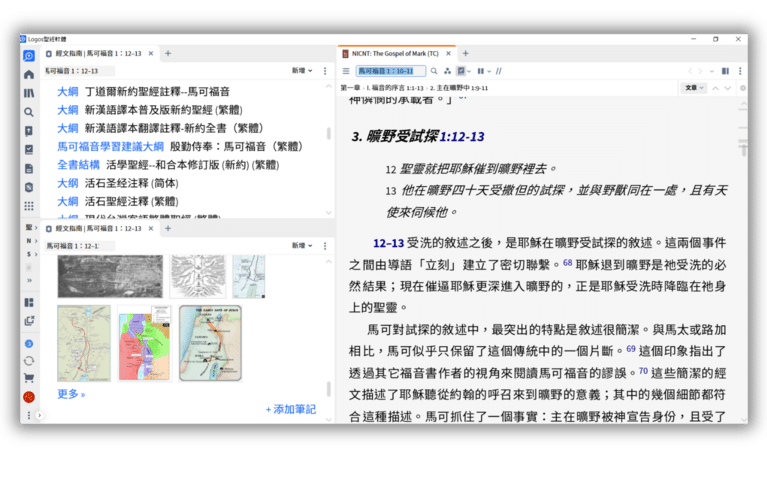Open 大綱 link for 活石聖經注釋 (繁體)
Screen dimensions: 767x479
point(68,201)
